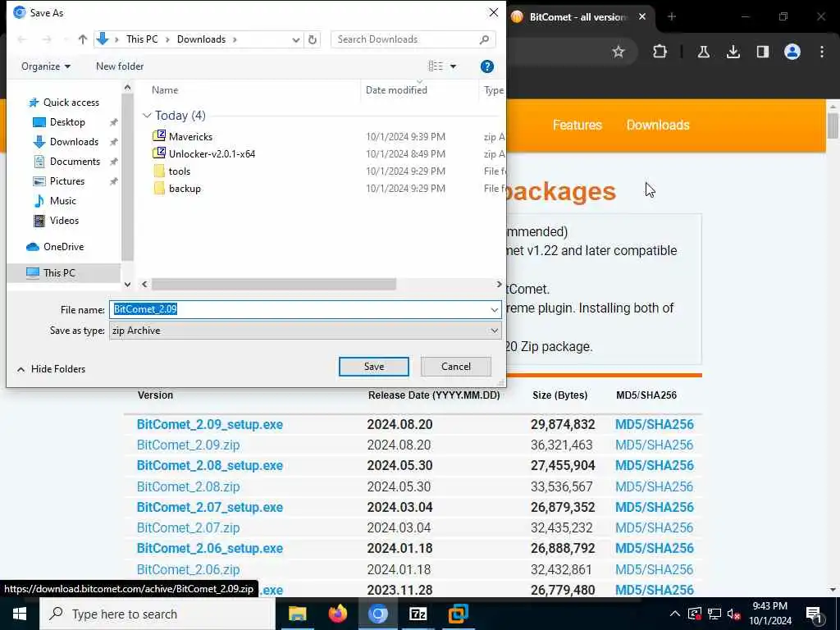840x630 pixels.
Task: Click the network icon in system tray
Action: 714,614
